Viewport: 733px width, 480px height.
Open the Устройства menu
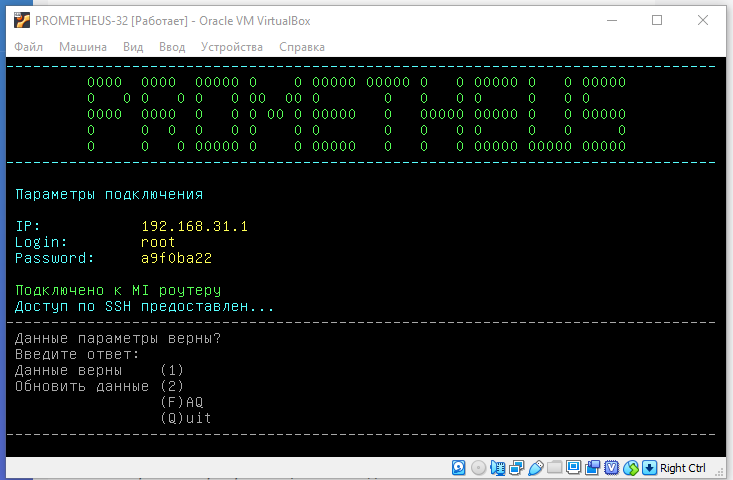(231, 47)
